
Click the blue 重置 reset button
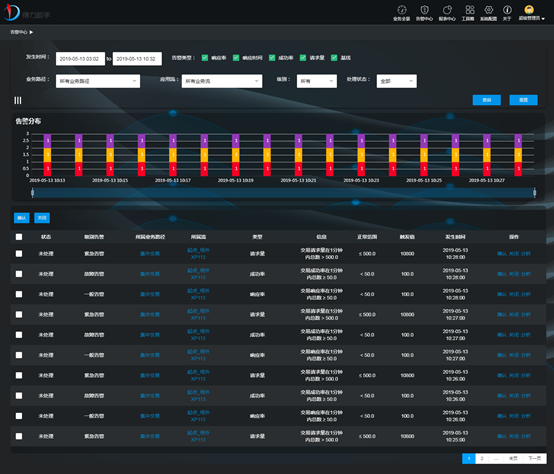coord(524,100)
